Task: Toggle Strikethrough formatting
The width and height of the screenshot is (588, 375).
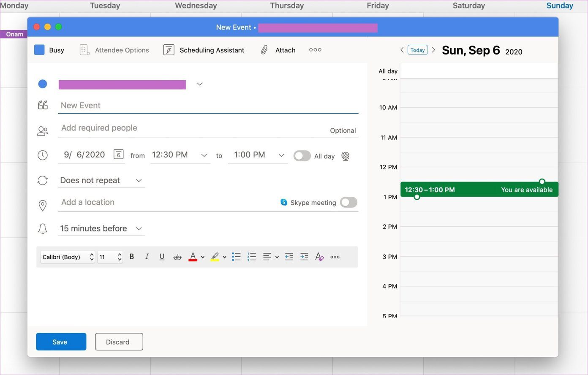Action: [177, 257]
